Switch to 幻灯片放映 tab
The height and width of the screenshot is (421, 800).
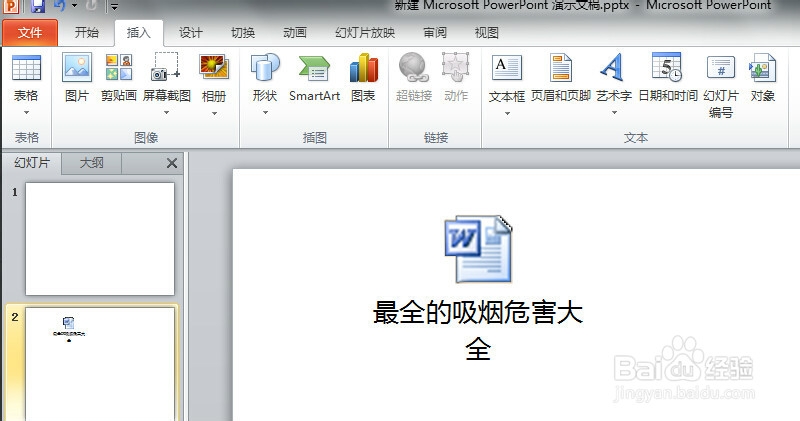tap(365, 33)
